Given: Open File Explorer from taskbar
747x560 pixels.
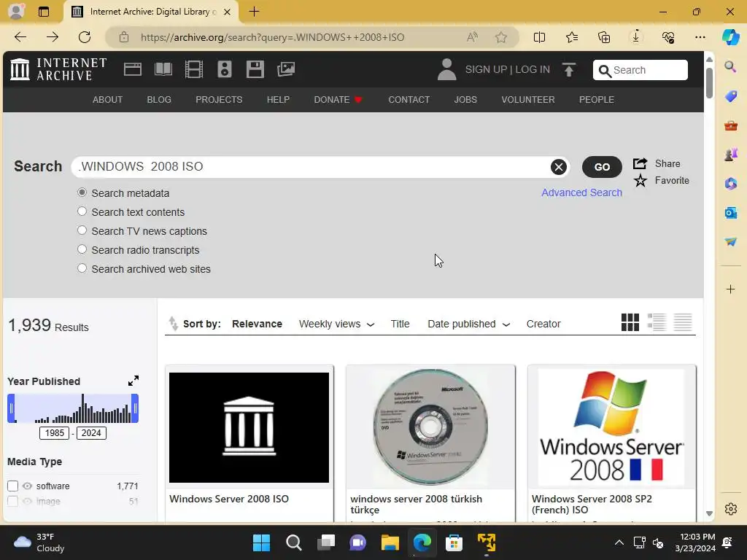Looking at the screenshot, I should [x=390, y=542].
